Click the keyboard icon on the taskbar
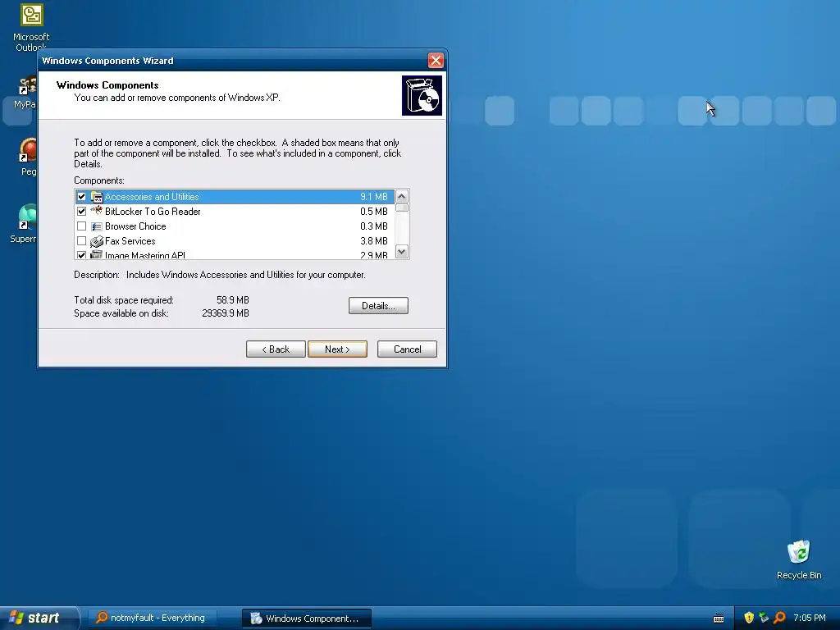Viewport: 840px width, 630px height. (x=719, y=619)
